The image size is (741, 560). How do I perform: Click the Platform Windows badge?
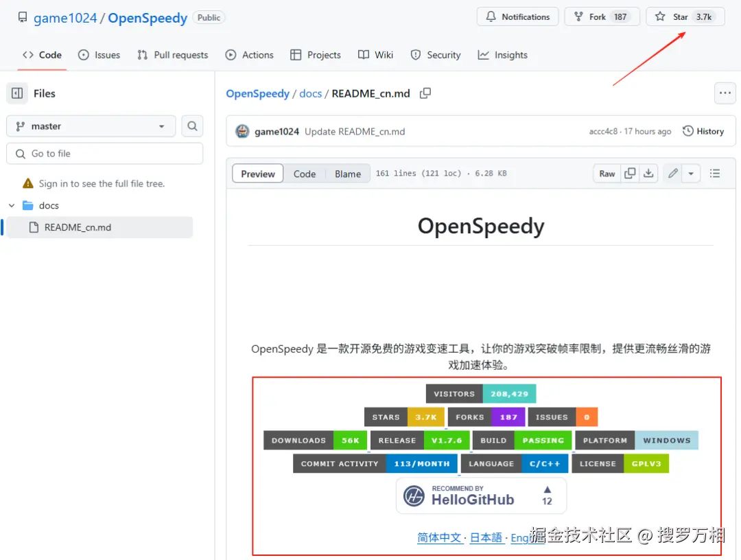point(637,440)
